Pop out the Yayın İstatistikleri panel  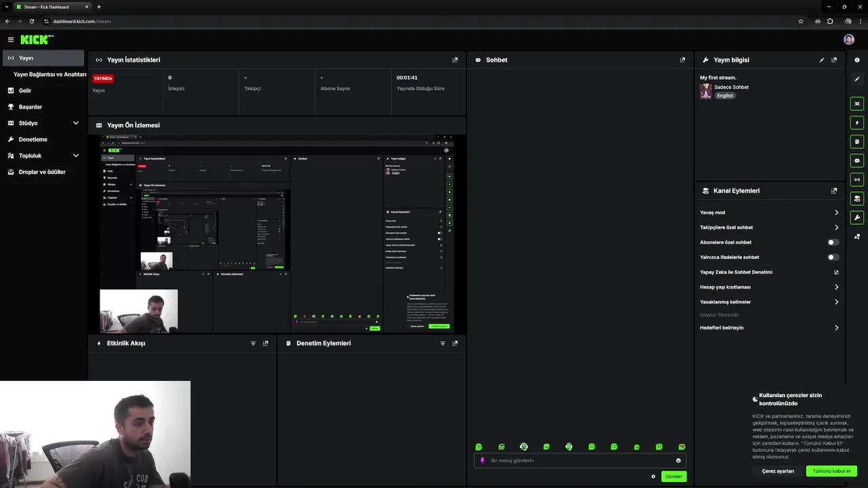point(455,60)
